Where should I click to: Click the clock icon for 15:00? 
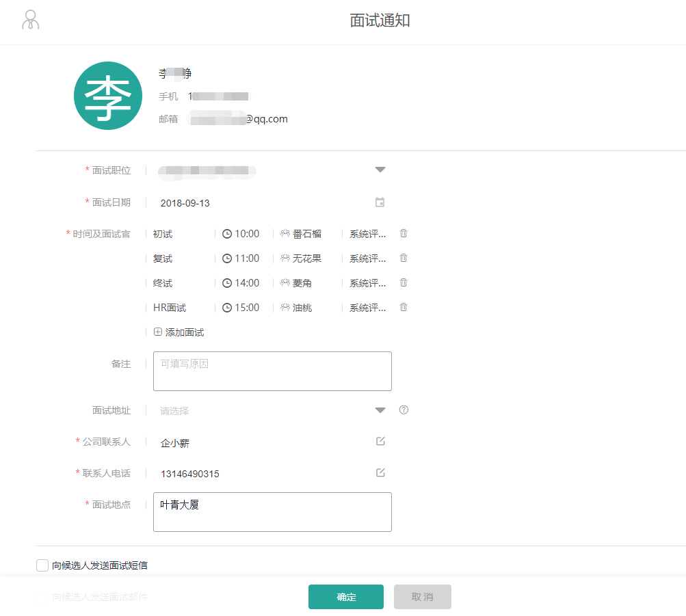pos(226,308)
